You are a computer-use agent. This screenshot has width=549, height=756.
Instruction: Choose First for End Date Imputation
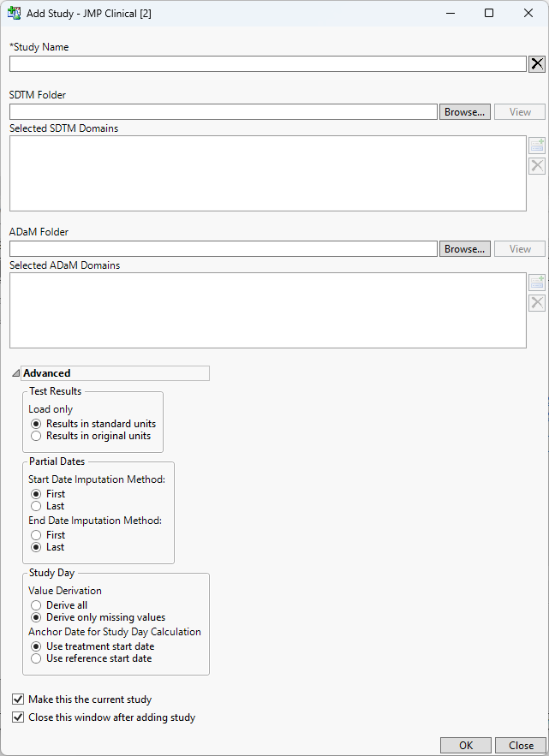(36, 535)
